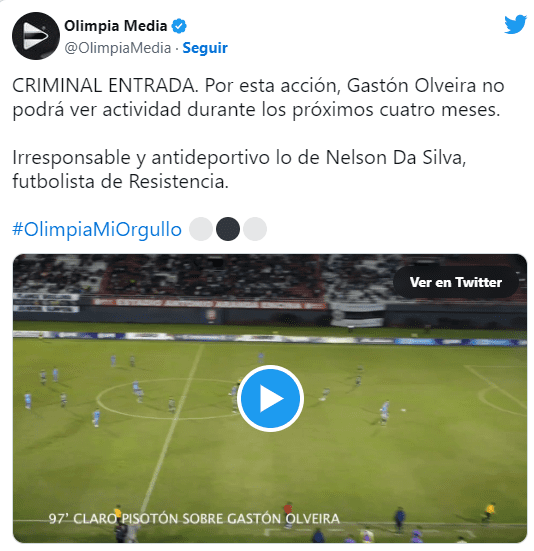Click the Olimpia Media display name
Image resolution: width=534 pixels, height=551 pixels.
(x=116, y=26)
